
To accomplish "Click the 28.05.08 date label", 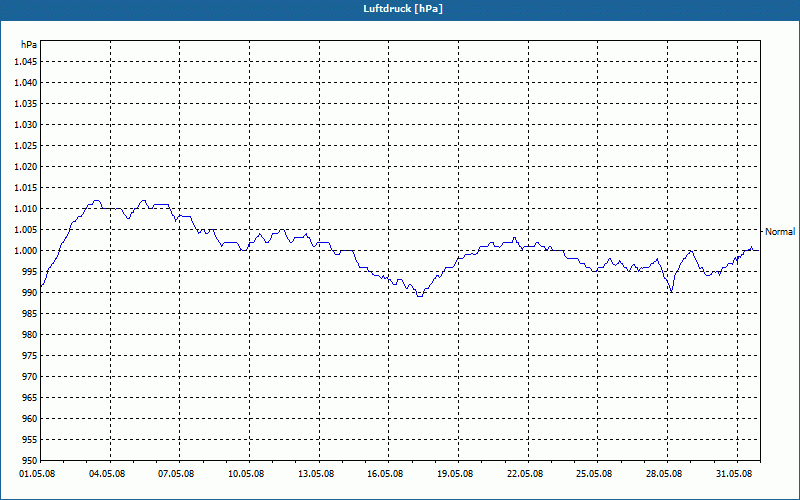I will tap(664, 473).
